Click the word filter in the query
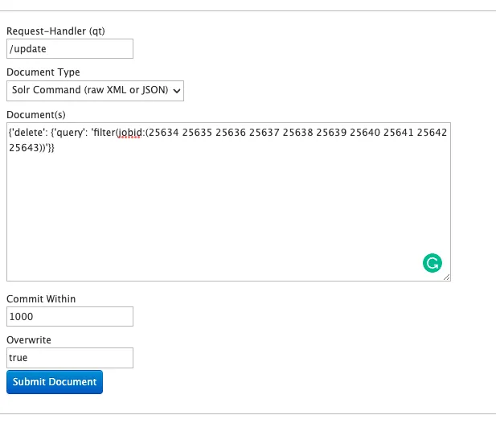 tap(104, 133)
